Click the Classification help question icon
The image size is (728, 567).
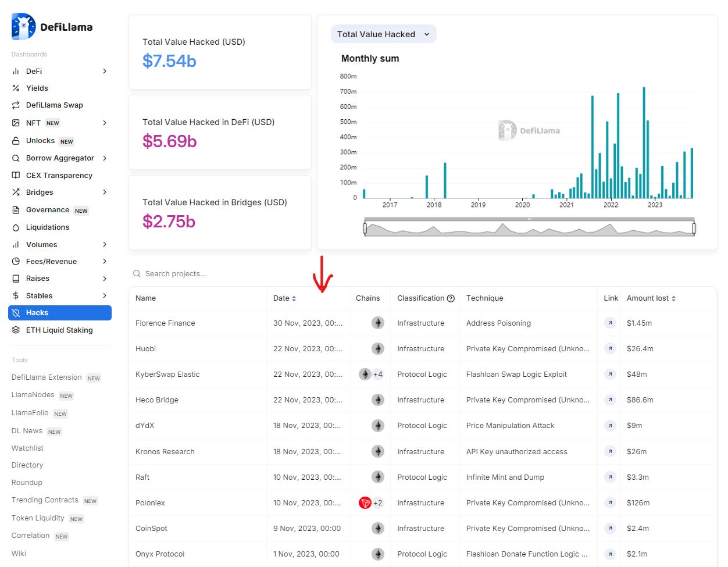(451, 298)
